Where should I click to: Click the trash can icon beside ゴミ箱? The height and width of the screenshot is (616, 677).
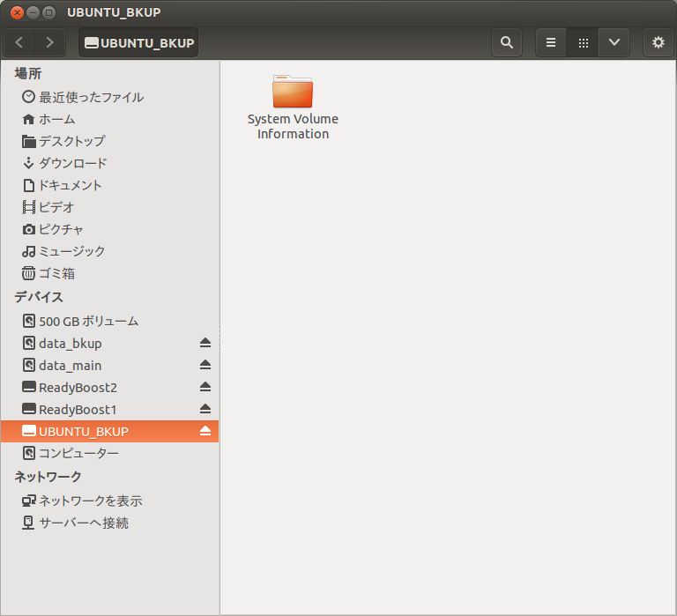[28, 273]
